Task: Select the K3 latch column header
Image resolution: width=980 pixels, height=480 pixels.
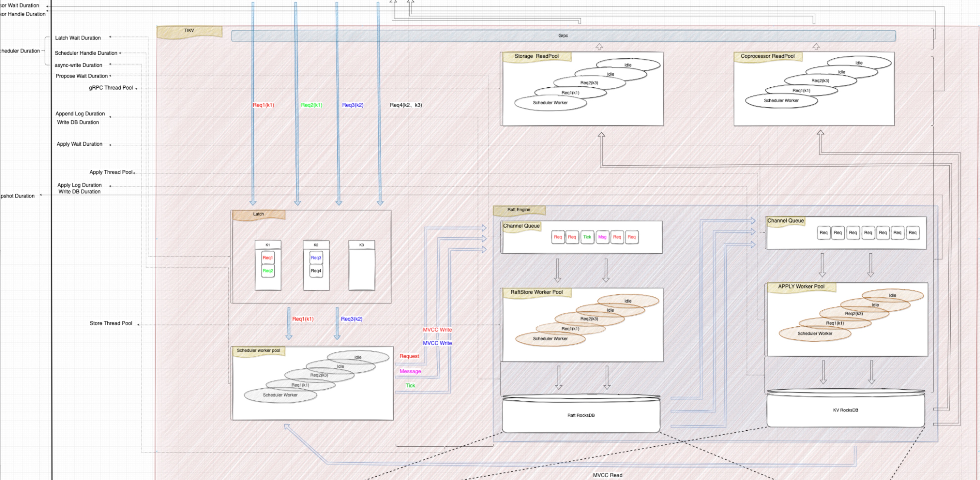Action: point(361,245)
